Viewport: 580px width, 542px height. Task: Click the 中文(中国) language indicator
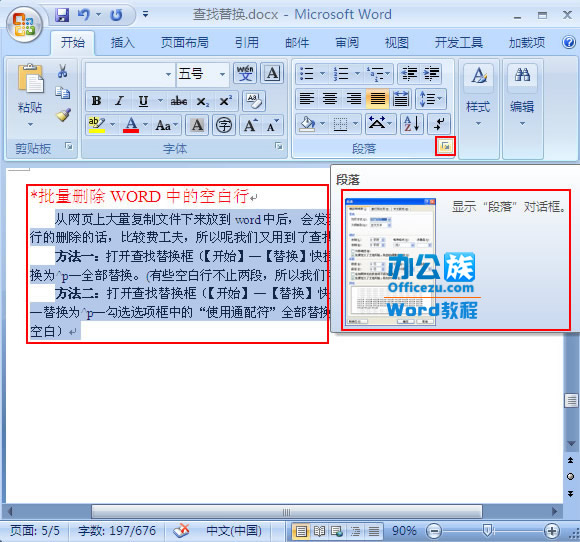pyautogui.click(x=234, y=531)
